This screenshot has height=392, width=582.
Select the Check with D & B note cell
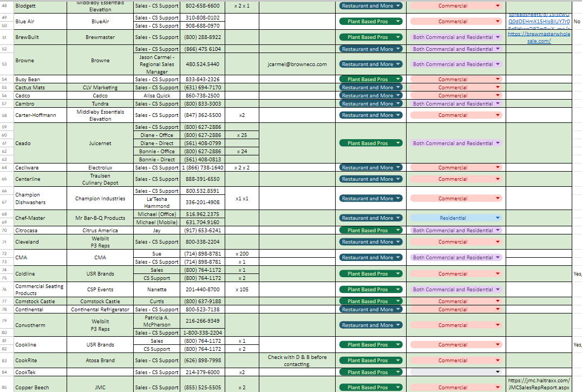click(x=297, y=361)
